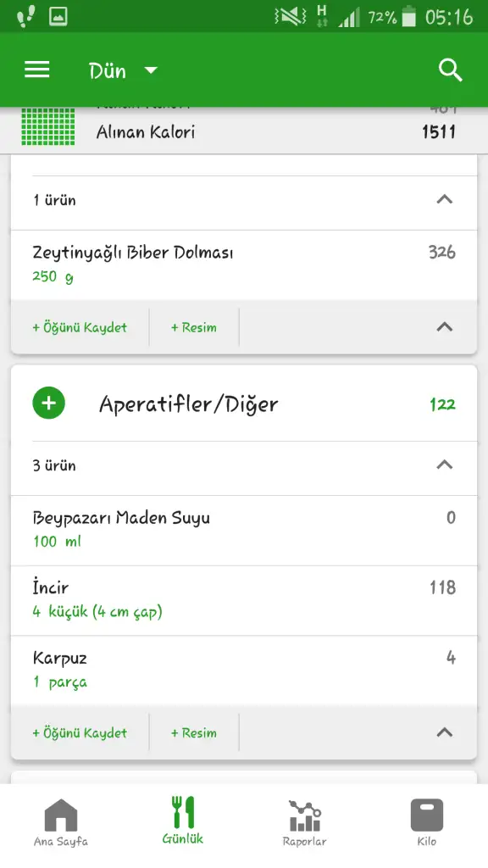
Task: Collapse the 1 ürün list
Action: (445, 199)
